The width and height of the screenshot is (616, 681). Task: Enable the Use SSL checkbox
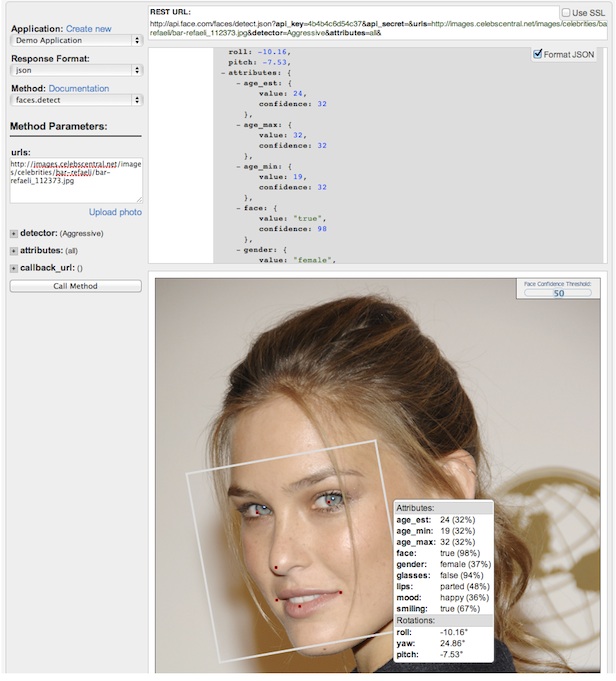tap(566, 13)
